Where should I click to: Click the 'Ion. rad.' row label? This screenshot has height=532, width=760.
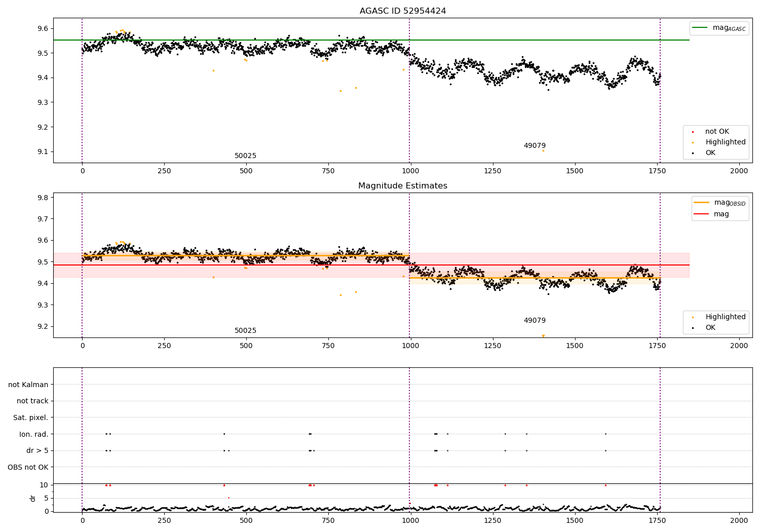(34, 434)
